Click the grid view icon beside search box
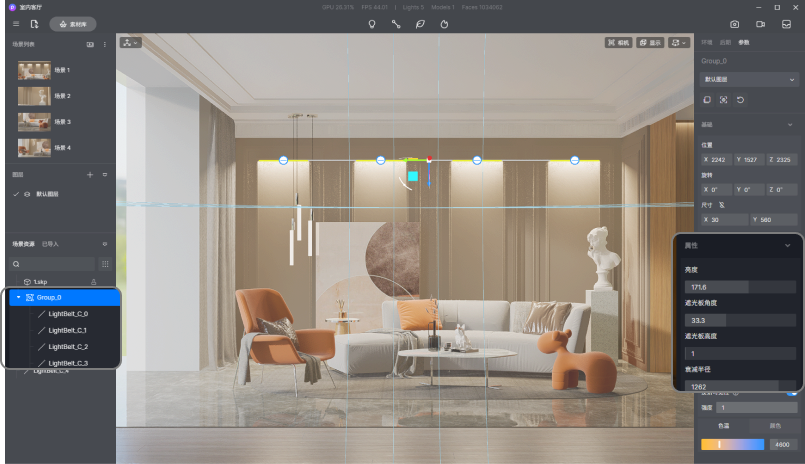805x464 pixels. pyautogui.click(x=104, y=264)
